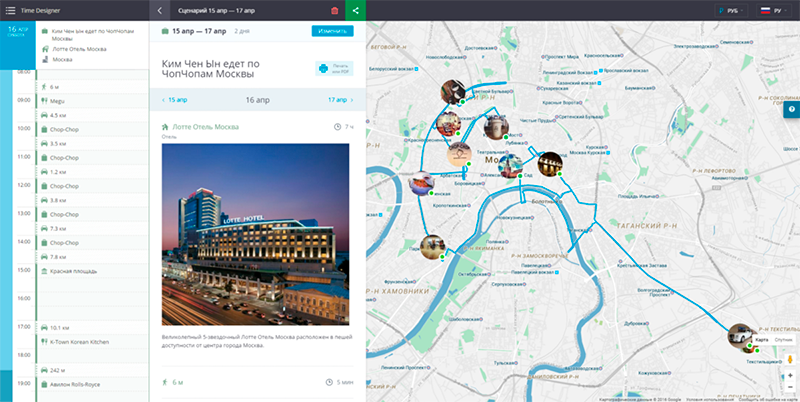Zoom in the map with the plus button
This screenshot has width=800, height=402.
[790, 375]
